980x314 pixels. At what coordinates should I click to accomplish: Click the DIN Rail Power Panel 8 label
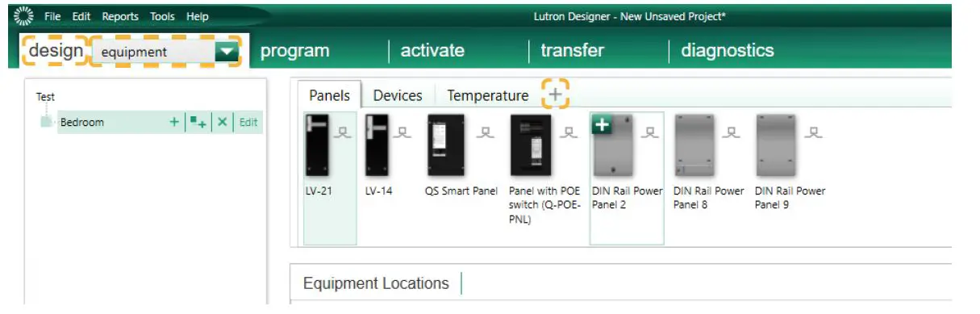pos(709,198)
